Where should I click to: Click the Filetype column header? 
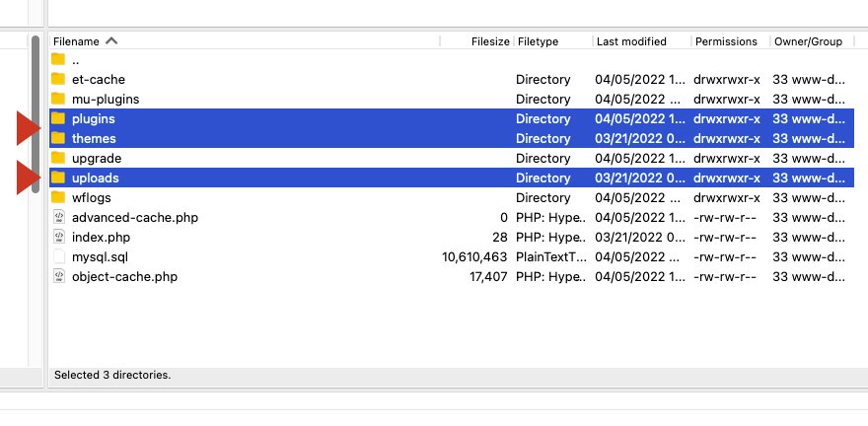pyautogui.click(x=538, y=41)
